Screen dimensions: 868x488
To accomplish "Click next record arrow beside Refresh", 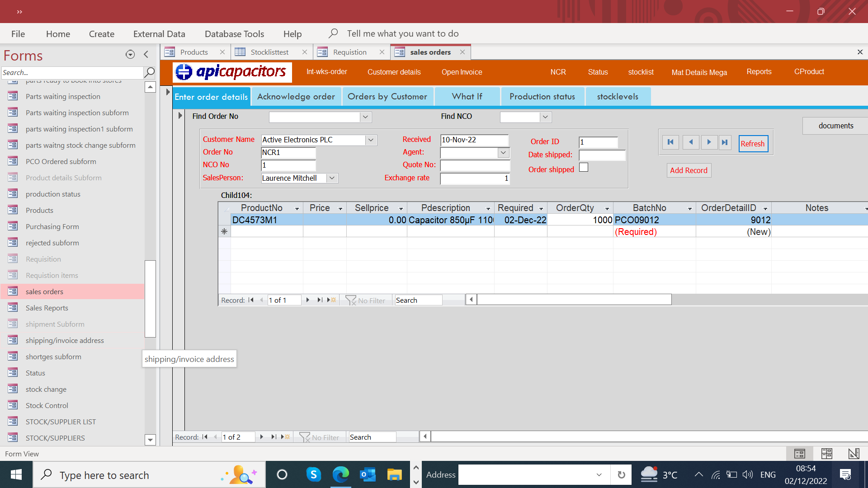I will pos(709,142).
